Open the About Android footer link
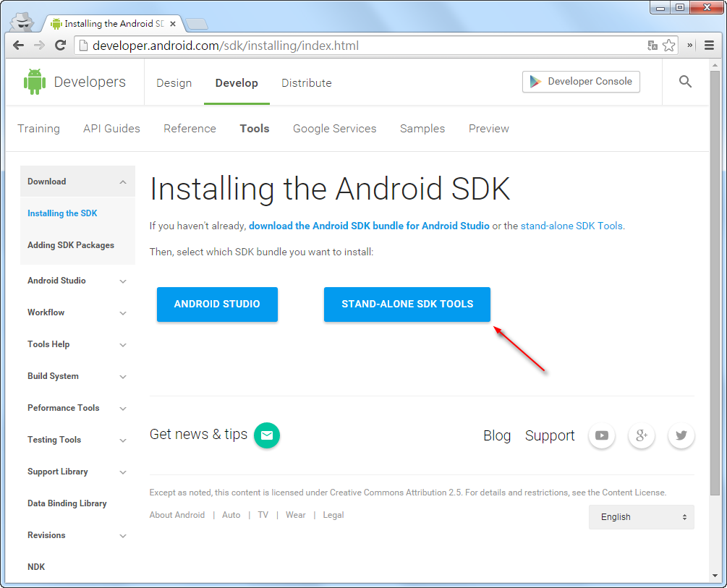Screen dimensions: 727x588 pos(177,515)
